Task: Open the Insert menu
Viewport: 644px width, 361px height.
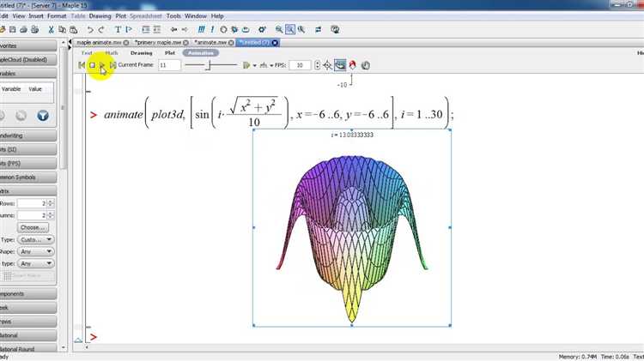Action: (36, 16)
